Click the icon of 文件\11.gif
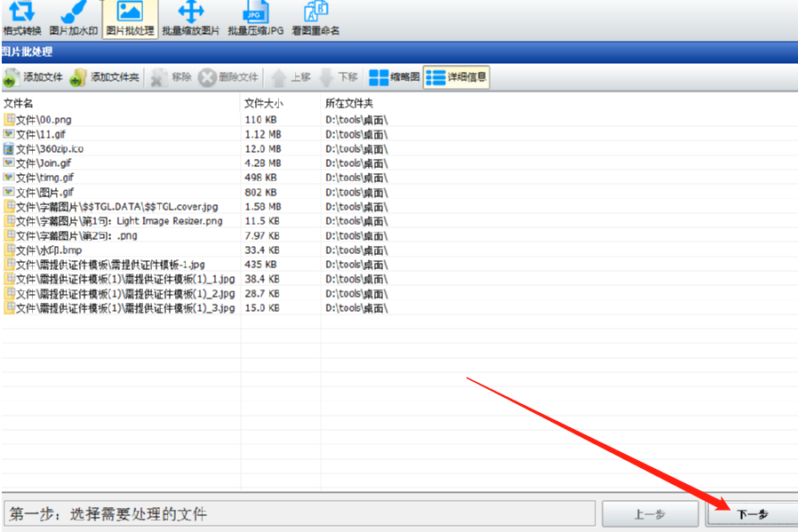This screenshot has height=532, width=798. pyautogui.click(x=9, y=134)
